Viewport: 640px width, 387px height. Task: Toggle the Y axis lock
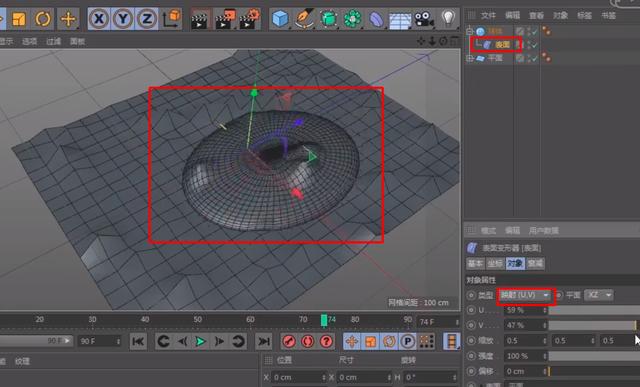[122, 19]
